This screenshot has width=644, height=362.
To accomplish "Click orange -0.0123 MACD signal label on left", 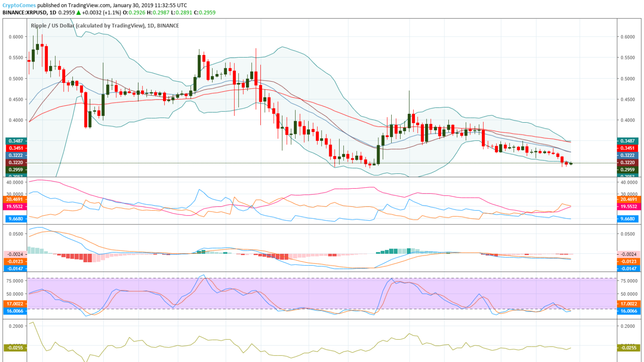I will pyautogui.click(x=16, y=261).
